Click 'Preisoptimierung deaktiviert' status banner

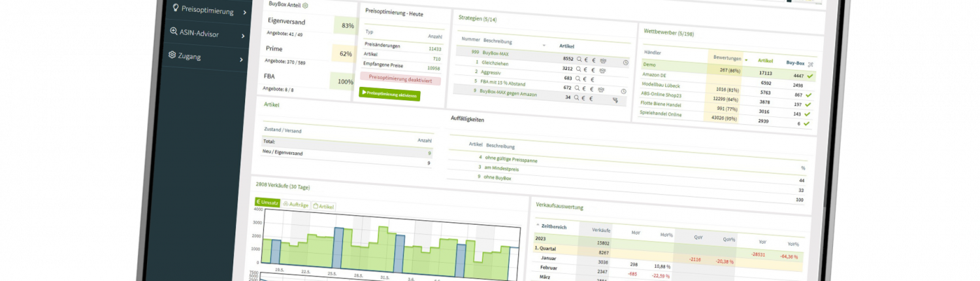401,78
